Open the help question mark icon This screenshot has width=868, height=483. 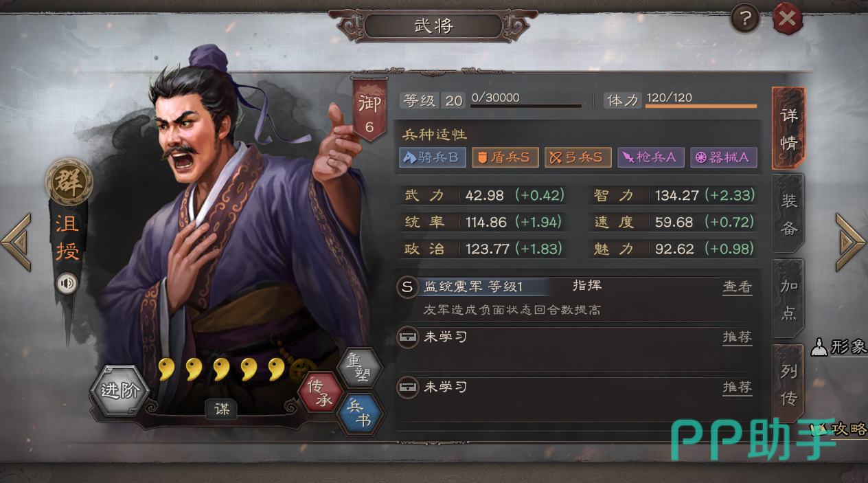[x=744, y=19]
